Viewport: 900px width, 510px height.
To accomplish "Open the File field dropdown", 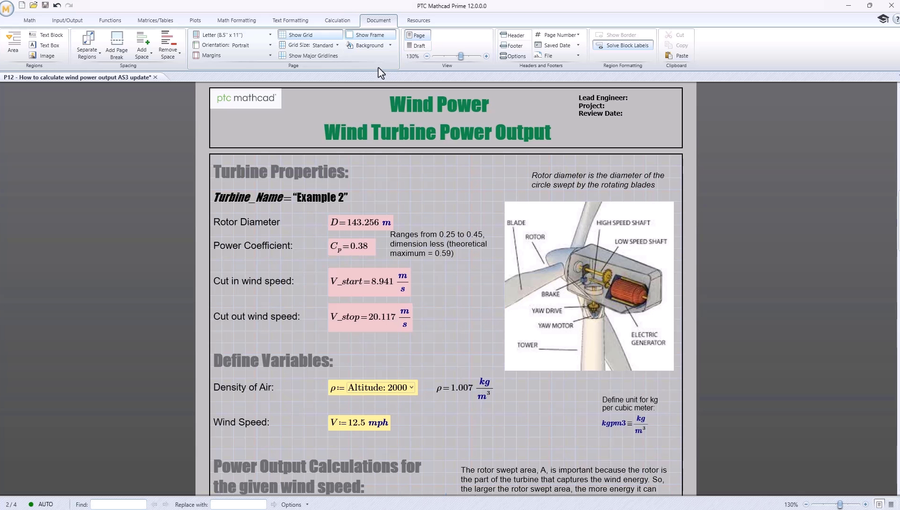I will click(x=557, y=56).
